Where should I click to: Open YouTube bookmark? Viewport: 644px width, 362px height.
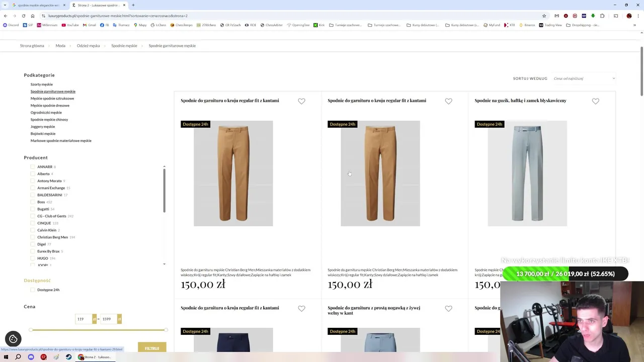pyautogui.click(x=70, y=25)
